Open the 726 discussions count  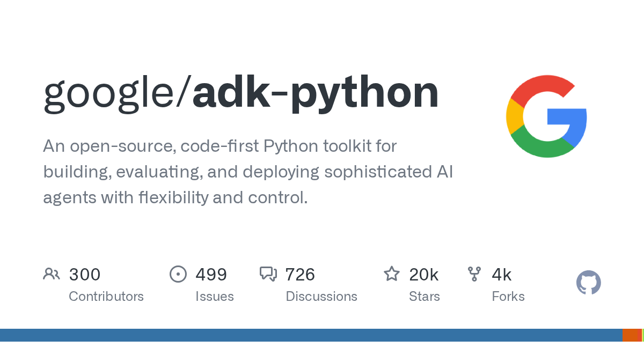tap(300, 275)
